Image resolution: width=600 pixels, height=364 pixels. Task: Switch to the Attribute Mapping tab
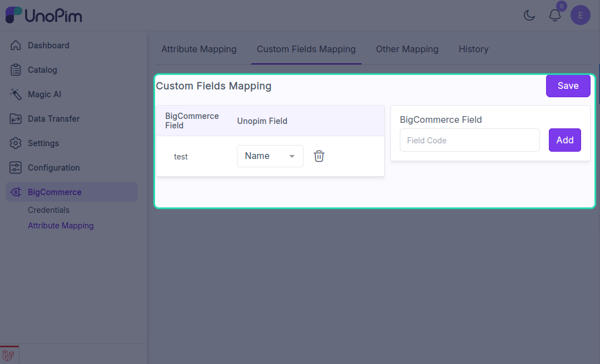pyautogui.click(x=199, y=49)
